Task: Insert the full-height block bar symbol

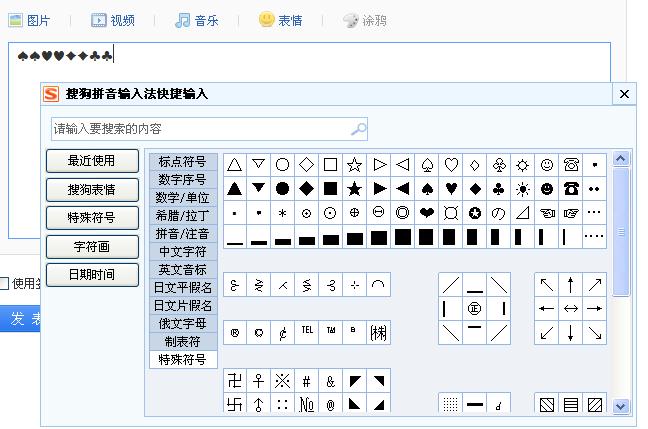Action: 403,237
